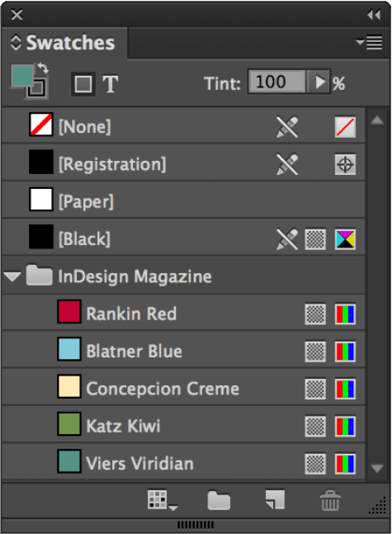Click RGB icon on Concepcion Creme
This screenshot has height=534, width=392.
[x=345, y=389]
